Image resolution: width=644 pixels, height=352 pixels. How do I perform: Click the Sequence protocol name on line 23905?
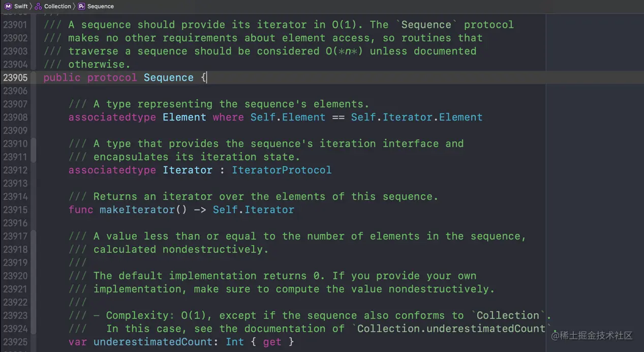click(x=169, y=77)
